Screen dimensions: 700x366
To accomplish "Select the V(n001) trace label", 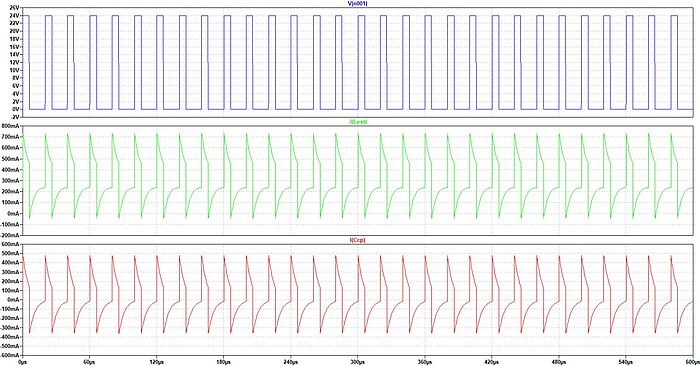I will click(x=357, y=4).
